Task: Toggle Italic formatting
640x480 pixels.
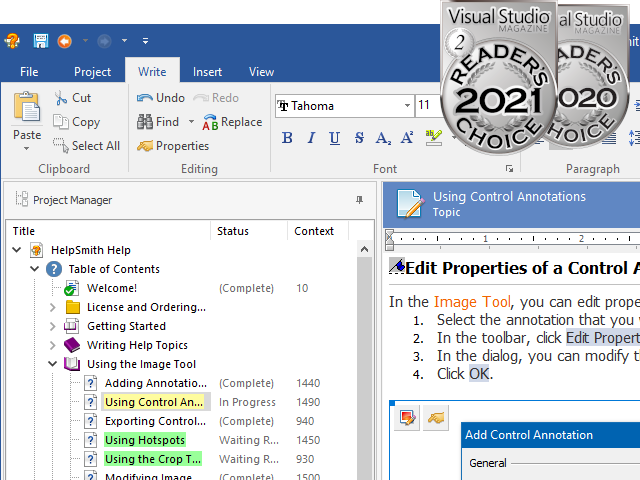Action: (x=311, y=138)
